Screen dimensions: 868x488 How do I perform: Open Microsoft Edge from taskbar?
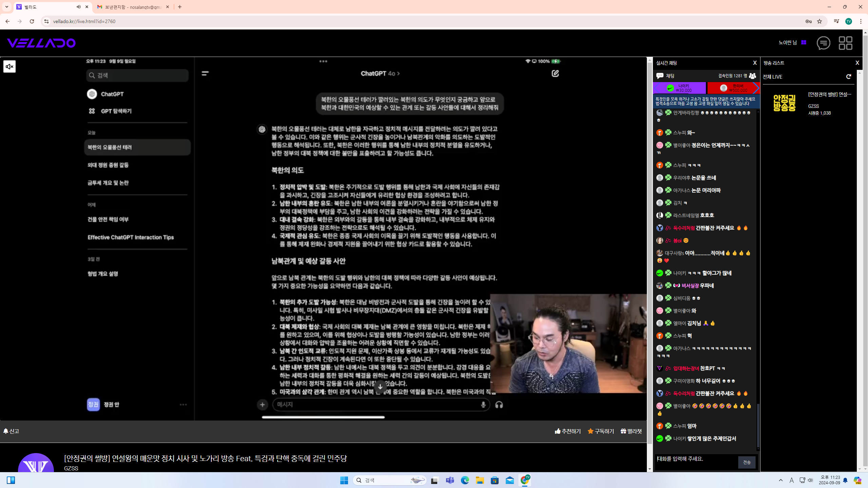pos(465,480)
